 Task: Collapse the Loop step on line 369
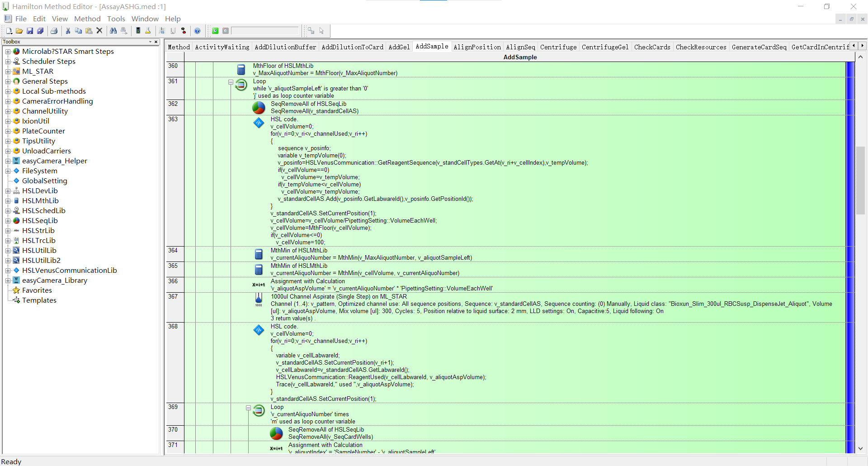(x=248, y=408)
